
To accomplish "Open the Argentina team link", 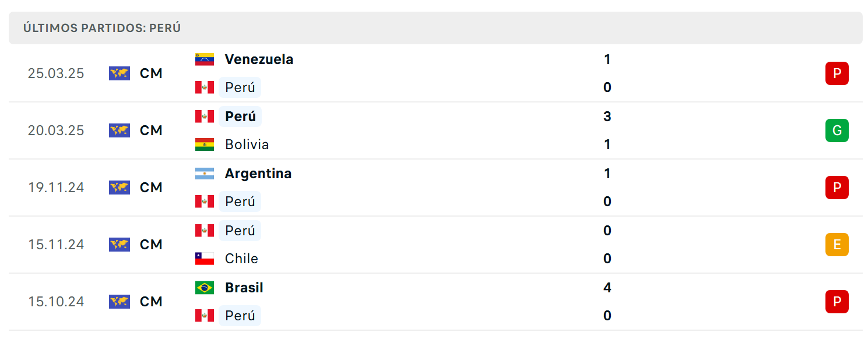I will 258,174.
